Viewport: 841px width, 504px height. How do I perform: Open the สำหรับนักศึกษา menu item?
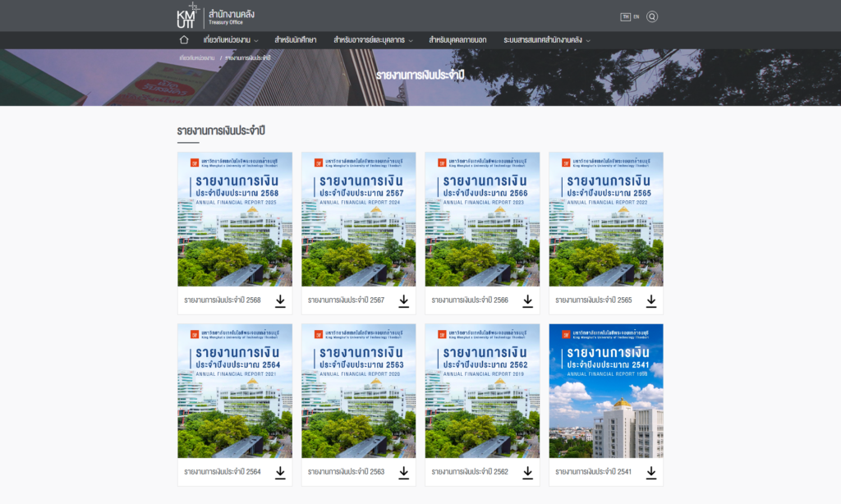(295, 39)
